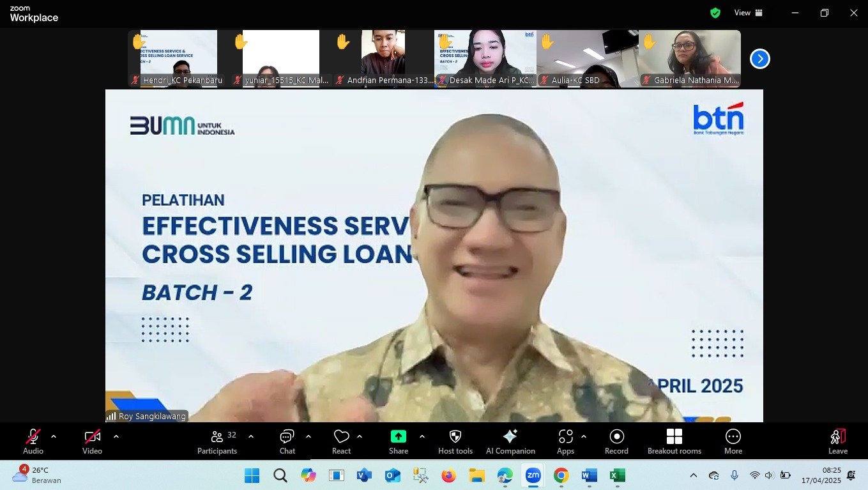Viewport: 868px width, 490px height.
Task: Open Excel from the Windows taskbar
Action: [x=616, y=475]
